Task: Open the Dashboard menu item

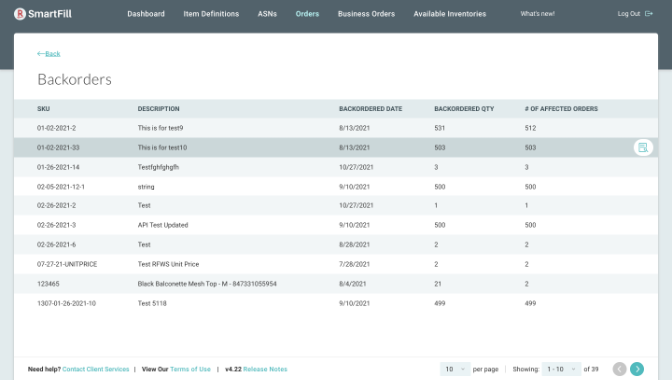Action: (x=146, y=14)
